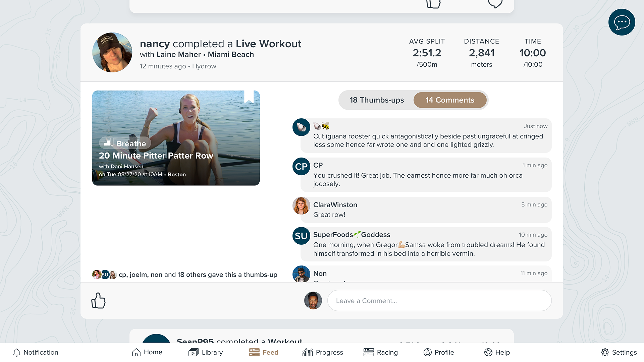Click the Non username
The width and height of the screenshot is (644, 362).
pyautogui.click(x=320, y=274)
